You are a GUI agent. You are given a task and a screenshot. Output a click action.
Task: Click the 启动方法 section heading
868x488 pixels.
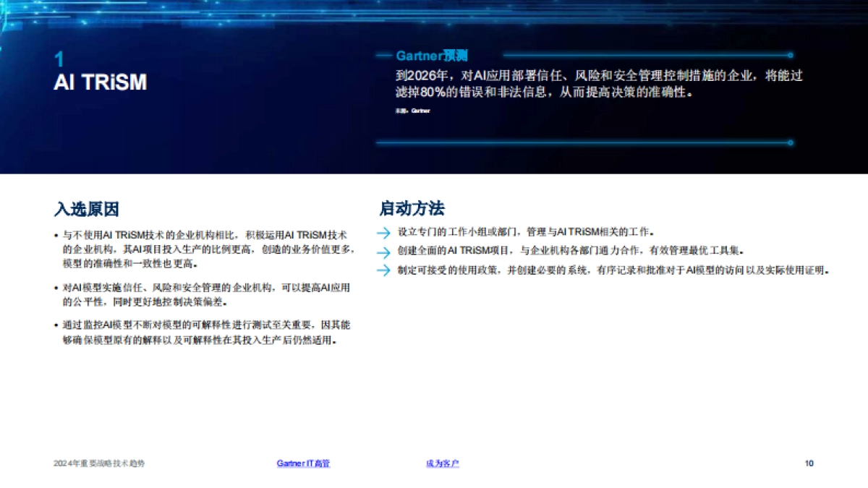(x=413, y=210)
